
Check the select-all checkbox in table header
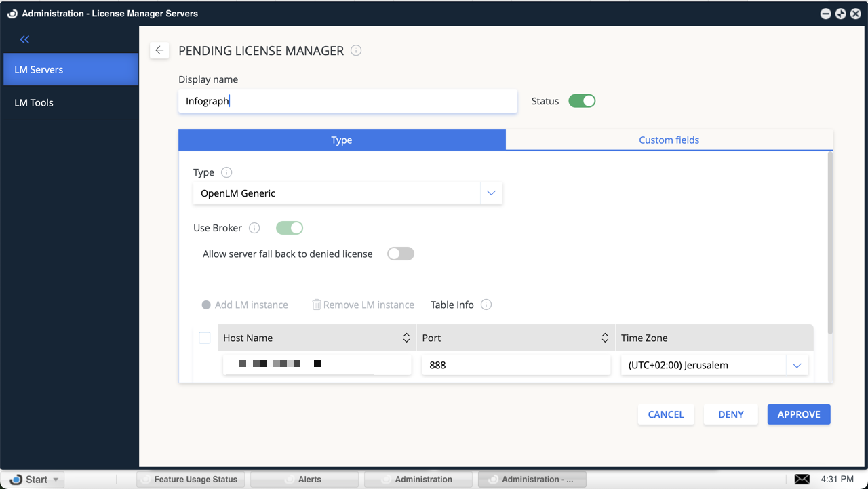tap(205, 338)
